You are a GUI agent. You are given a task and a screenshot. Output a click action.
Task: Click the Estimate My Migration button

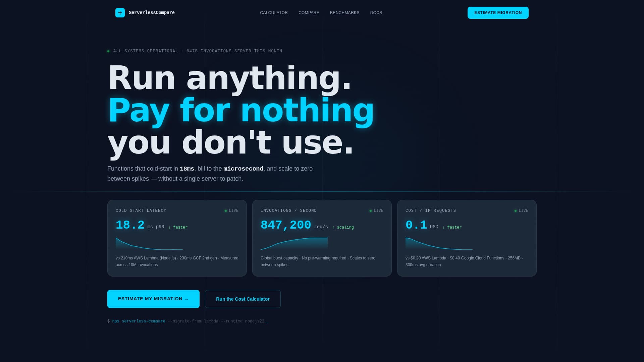click(x=153, y=299)
